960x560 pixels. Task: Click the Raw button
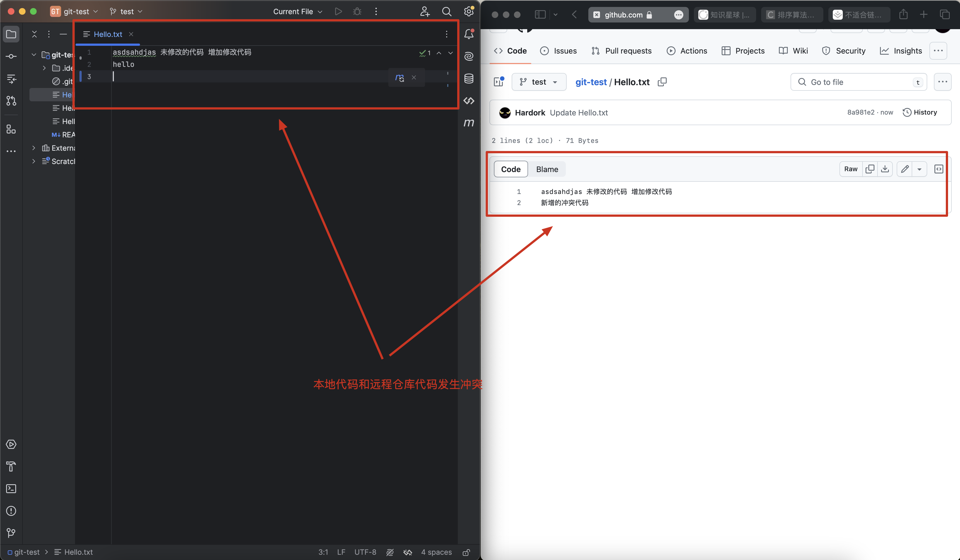tap(851, 169)
